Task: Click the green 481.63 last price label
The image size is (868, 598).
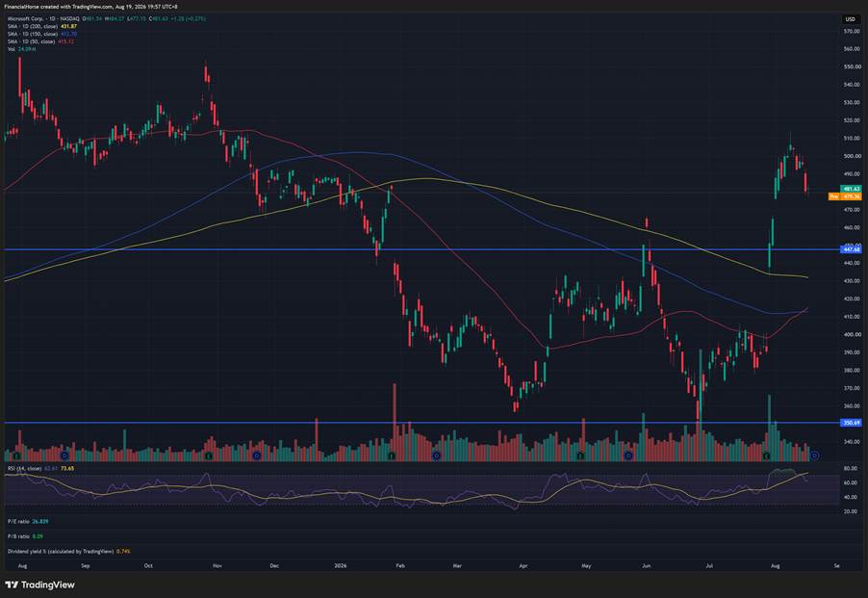Action: [x=851, y=189]
